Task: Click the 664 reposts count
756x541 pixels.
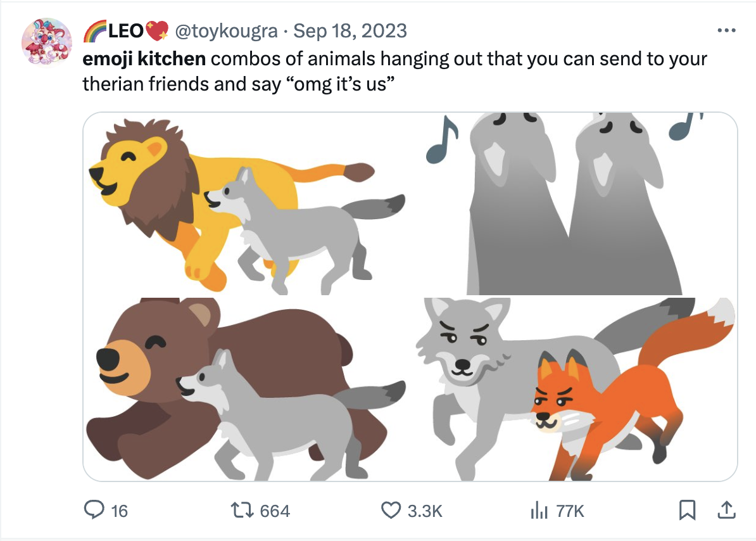Action: (275, 511)
